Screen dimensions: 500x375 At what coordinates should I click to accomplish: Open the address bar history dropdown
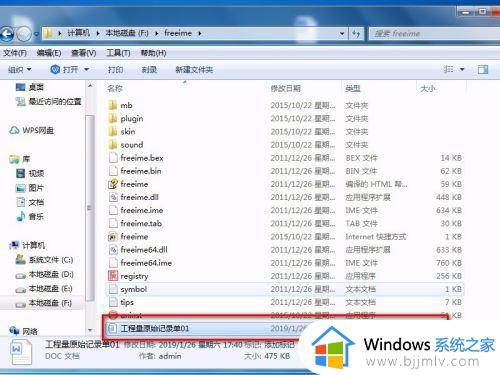[x=342, y=33]
